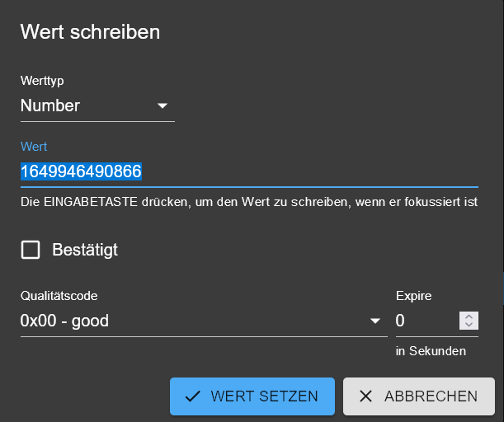Viewport: 504px width, 422px height.
Task: Expand the Qualitätscode dropdown arrow
Action: click(375, 321)
